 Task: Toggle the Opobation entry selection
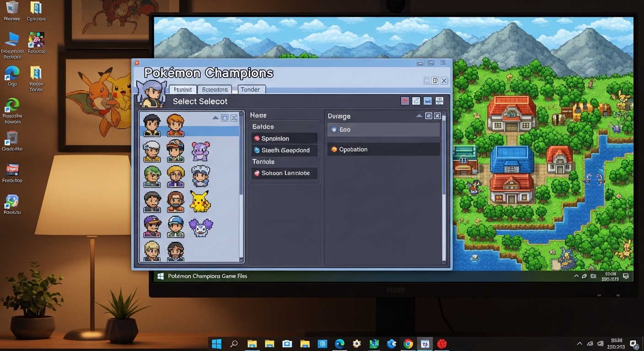383,149
